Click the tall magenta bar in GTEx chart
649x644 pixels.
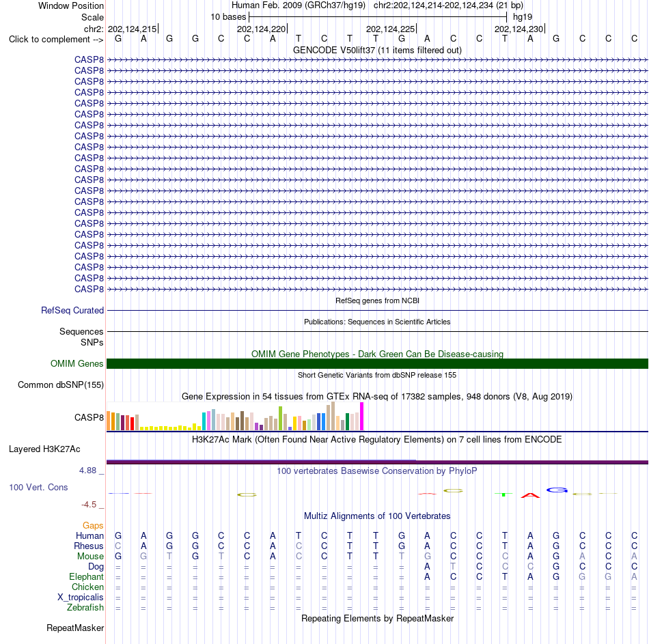coord(362,417)
